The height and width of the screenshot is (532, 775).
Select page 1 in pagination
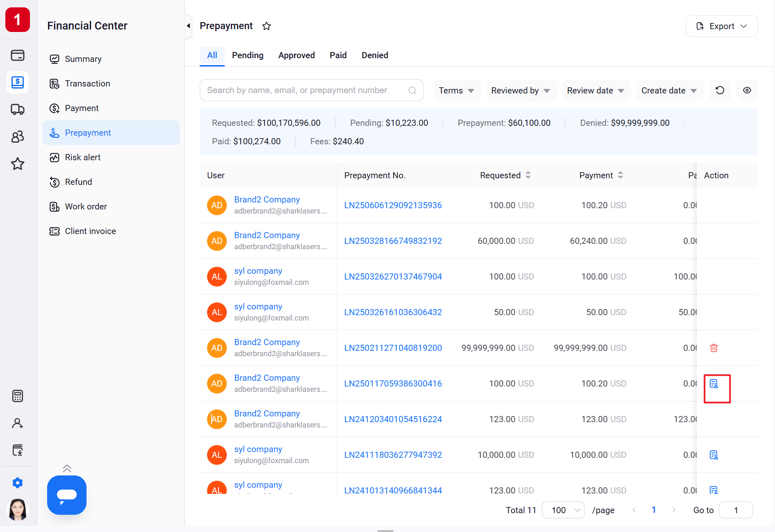pyautogui.click(x=654, y=510)
